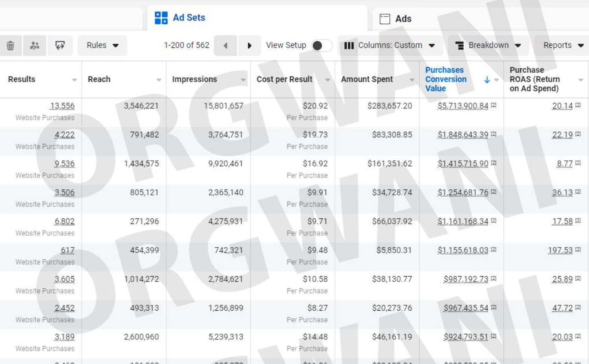This screenshot has height=364, width=589.
Task: Click the descending sort arrow on Purchases Conversion Value
Action: click(487, 80)
